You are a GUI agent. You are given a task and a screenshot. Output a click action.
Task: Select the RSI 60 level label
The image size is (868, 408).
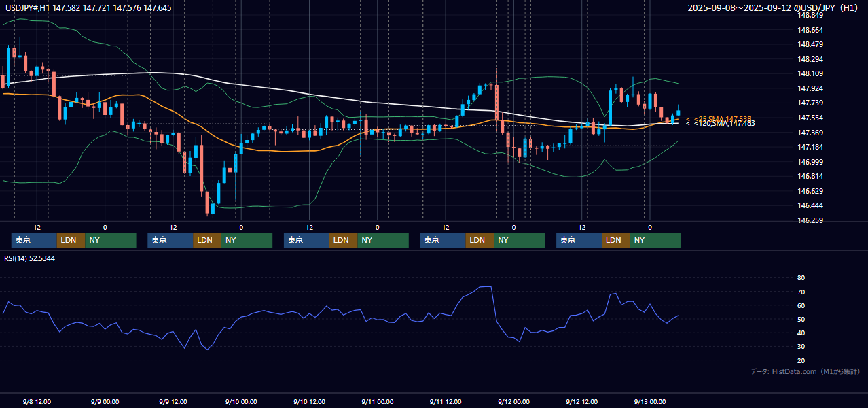pos(801,306)
